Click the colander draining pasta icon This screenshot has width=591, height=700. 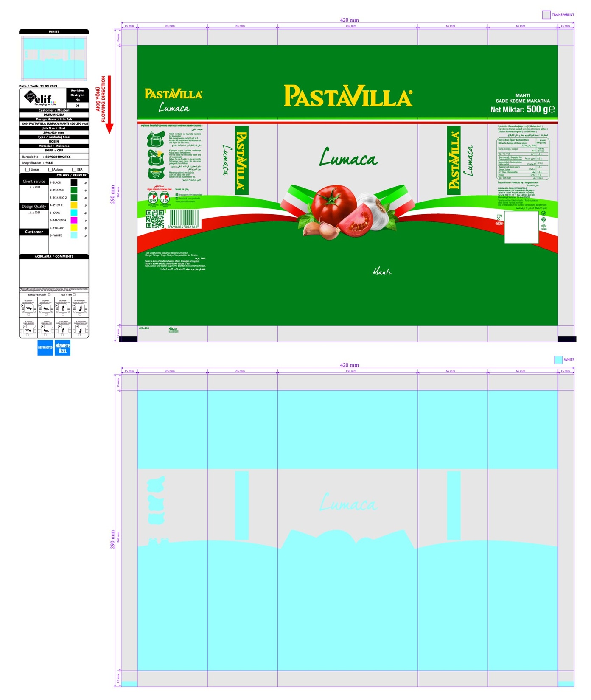156,174
